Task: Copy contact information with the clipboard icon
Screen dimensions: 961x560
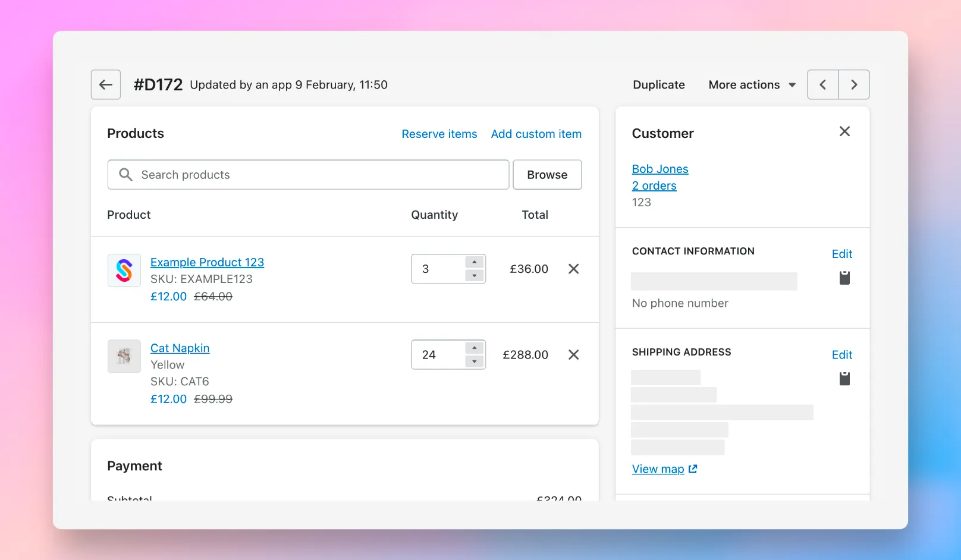Action: (x=844, y=278)
